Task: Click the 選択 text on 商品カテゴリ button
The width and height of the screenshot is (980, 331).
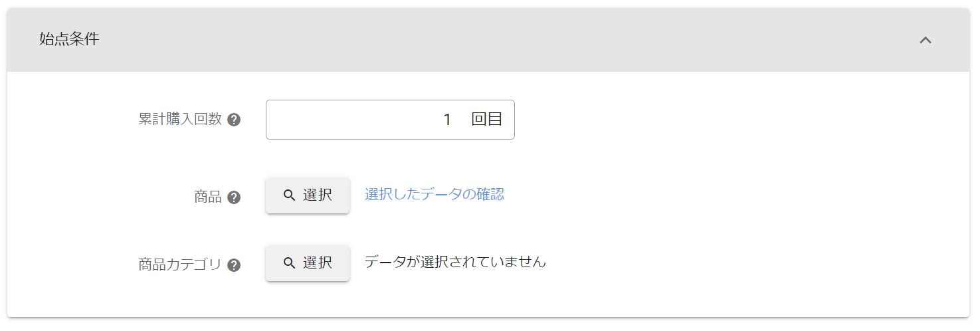Action: [318, 263]
